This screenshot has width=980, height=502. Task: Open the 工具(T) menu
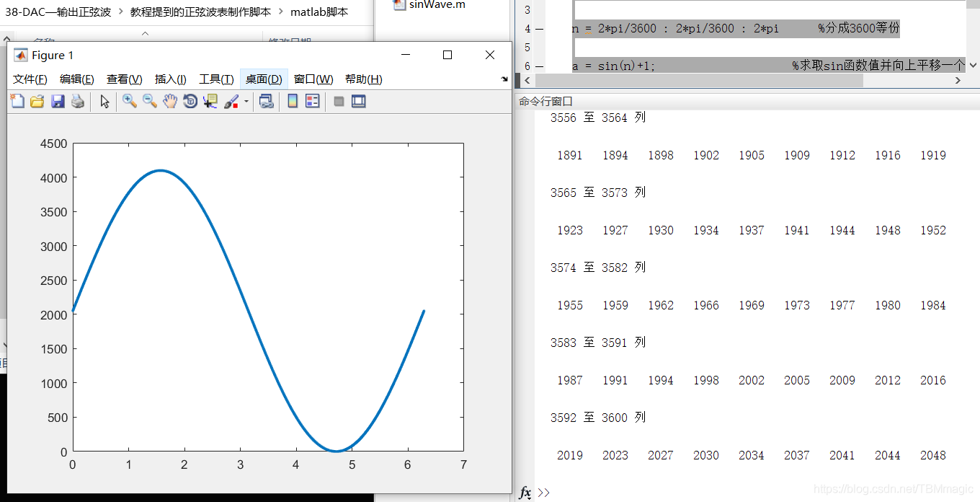(216, 79)
